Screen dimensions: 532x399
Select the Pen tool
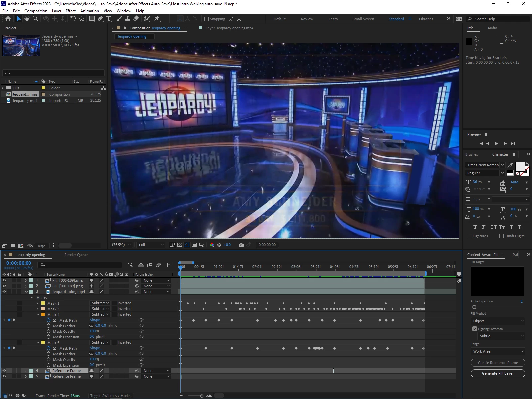(100, 19)
